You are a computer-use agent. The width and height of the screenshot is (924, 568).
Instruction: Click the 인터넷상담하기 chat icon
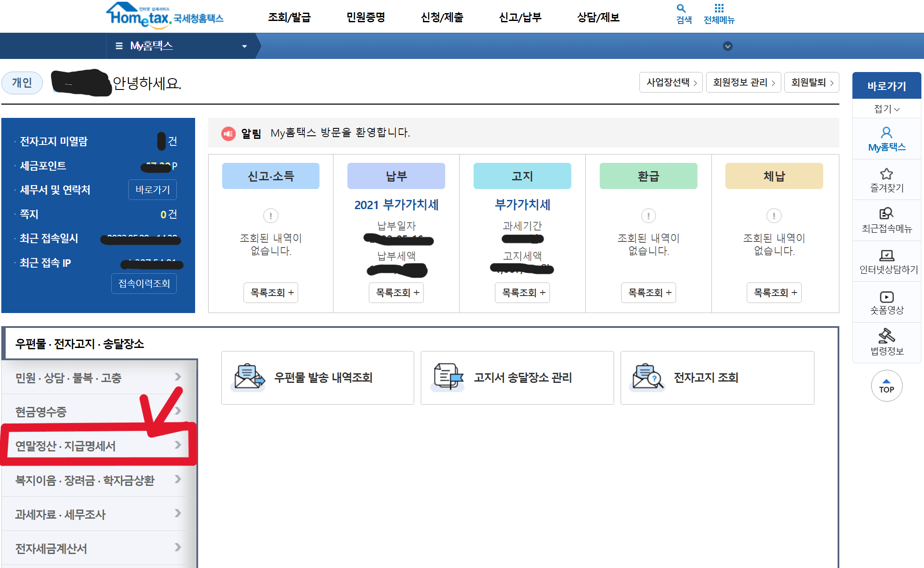[886, 255]
